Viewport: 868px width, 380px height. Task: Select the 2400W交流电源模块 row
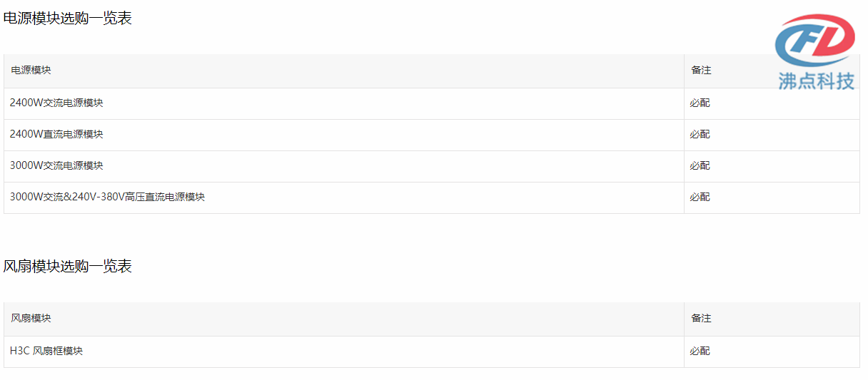click(432, 103)
